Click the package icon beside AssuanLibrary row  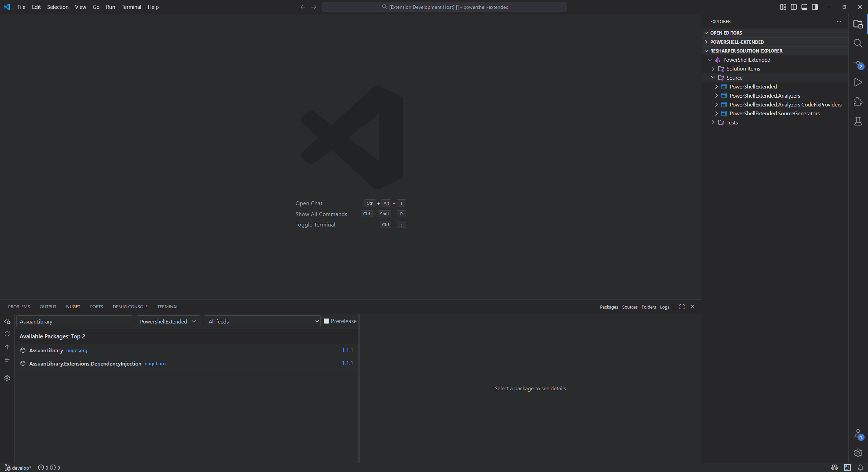click(x=23, y=350)
